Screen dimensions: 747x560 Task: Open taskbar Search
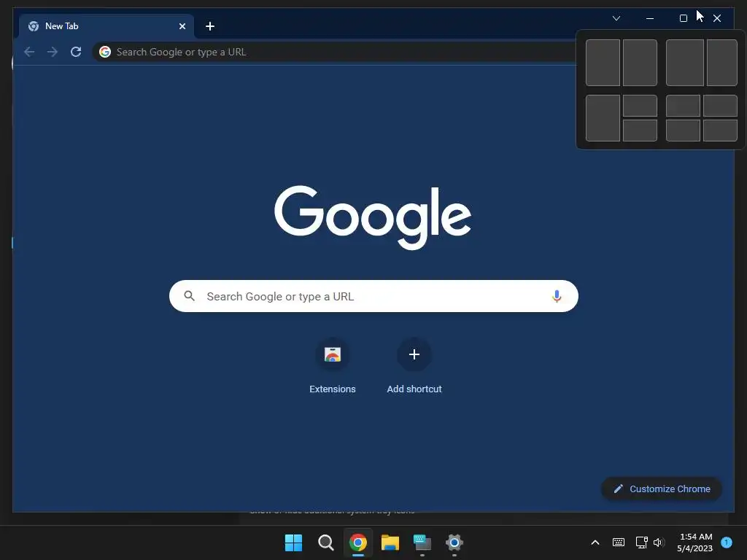click(x=326, y=542)
